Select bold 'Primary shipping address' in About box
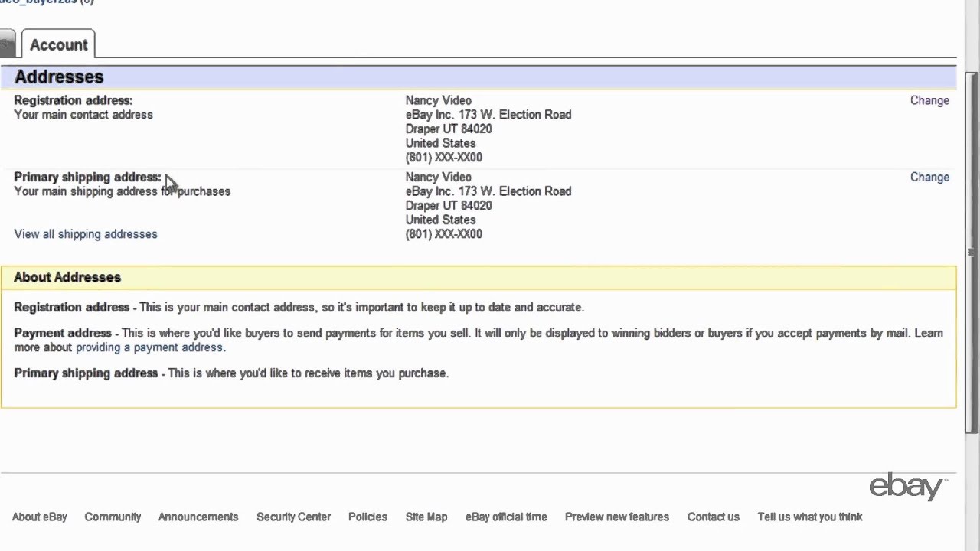This screenshot has width=980, height=551. point(86,373)
